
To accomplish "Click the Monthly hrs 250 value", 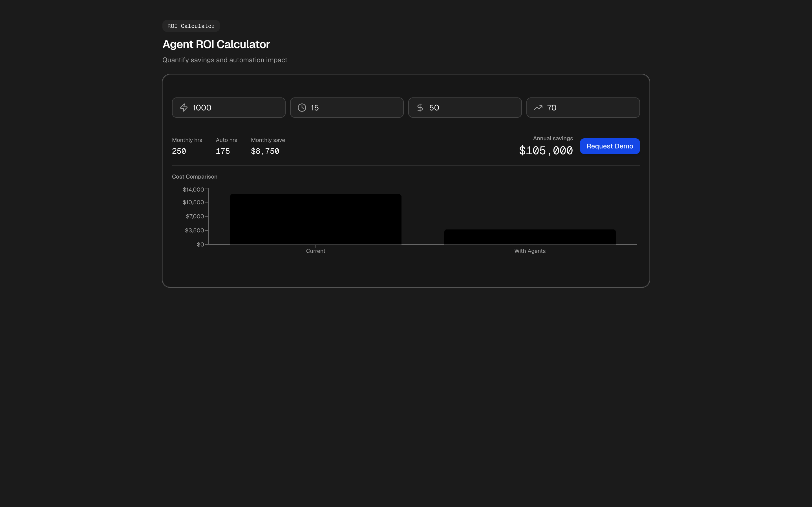I will click(x=179, y=151).
